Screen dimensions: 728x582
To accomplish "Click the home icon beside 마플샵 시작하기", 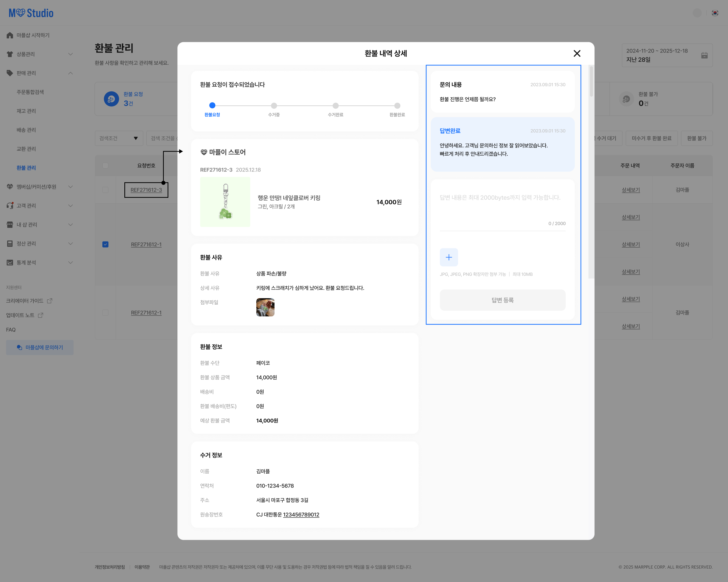I will (x=10, y=35).
